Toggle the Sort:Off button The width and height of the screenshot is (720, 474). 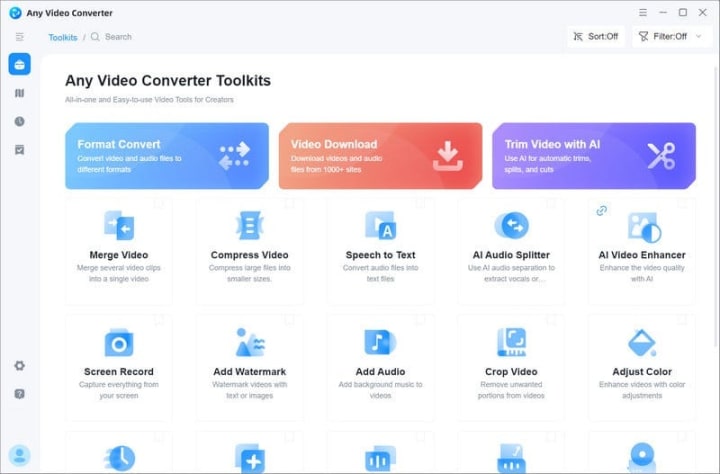596,36
